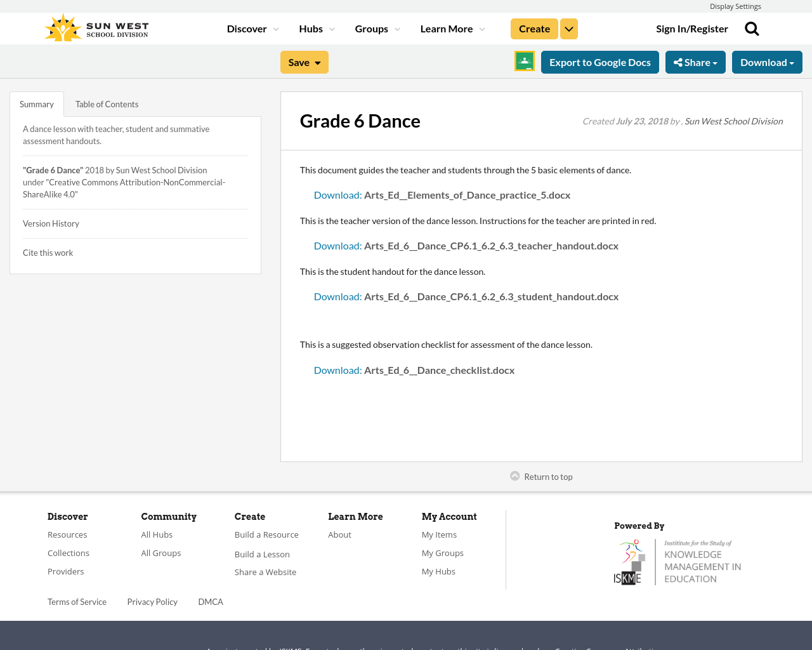Open Display Settings
Viewport: 812px width, 650px height.
click(735, 5)
